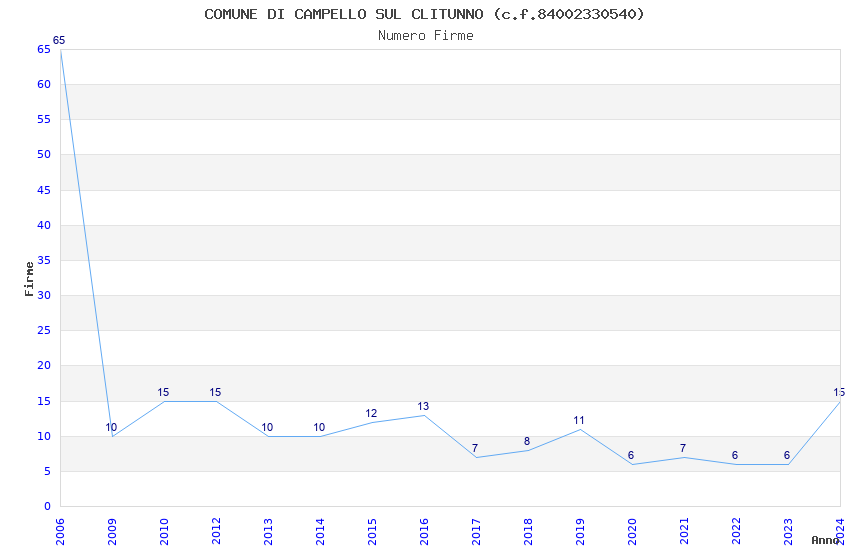Pick the x-axis year label 2017
850x550 pixels.
476,532
